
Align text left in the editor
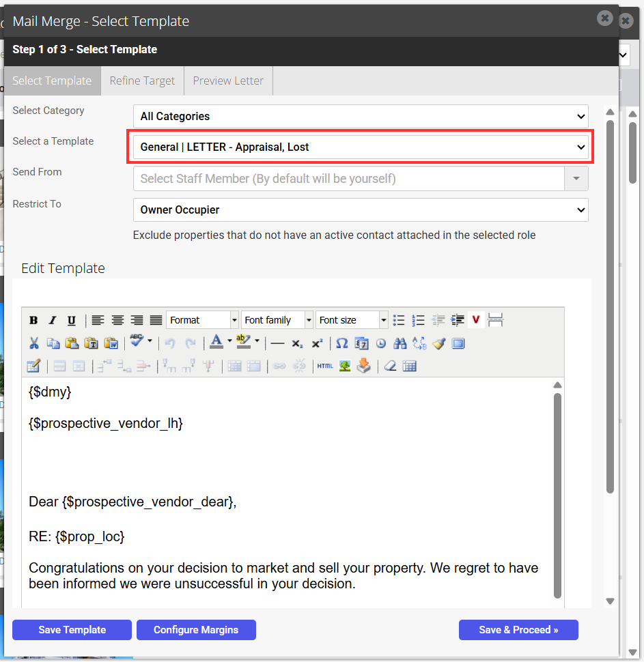[98, 321]
